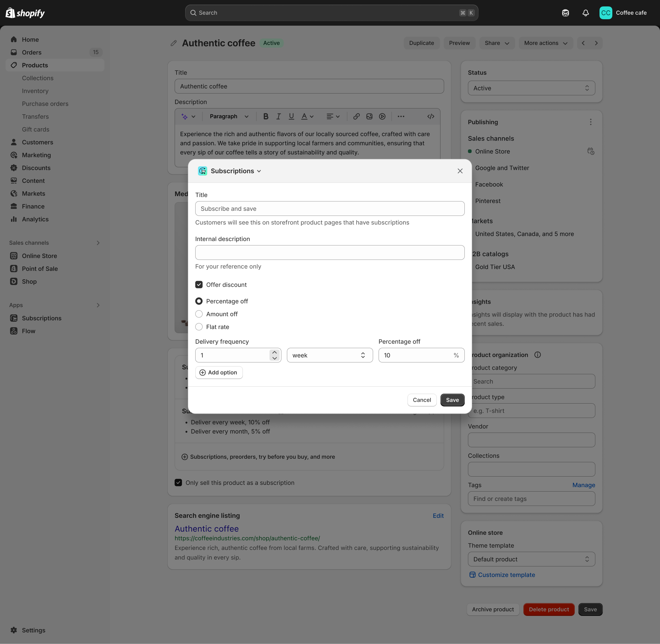Viewport: 660px width, 644px height.
Task: Click the Save button in dialog
Action: (x=452, y=400)
